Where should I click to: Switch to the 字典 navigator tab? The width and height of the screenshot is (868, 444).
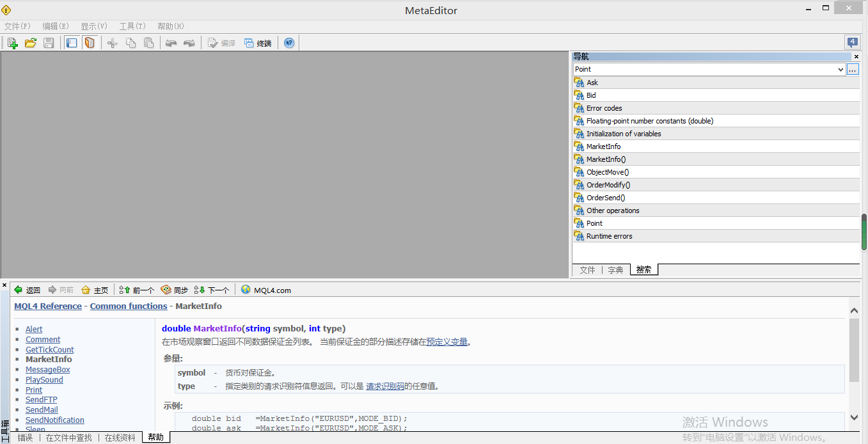click(615, 270)
